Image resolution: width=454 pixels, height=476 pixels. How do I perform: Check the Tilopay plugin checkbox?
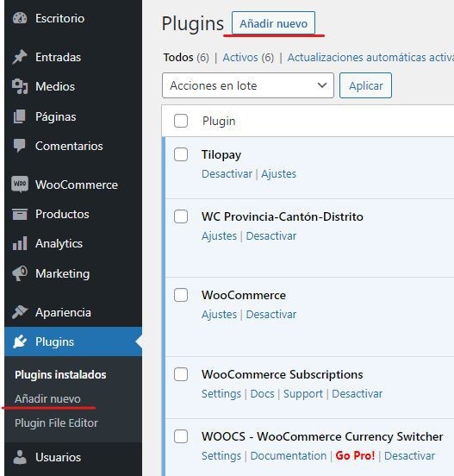pyautogui.click(x=181, y=154)
